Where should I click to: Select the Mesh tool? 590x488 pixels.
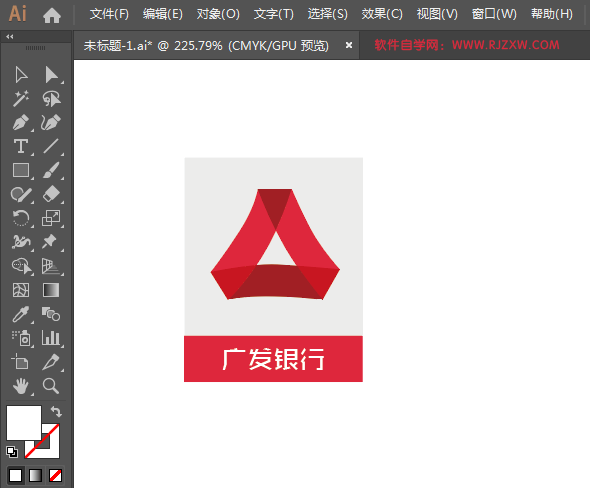(21, 290)
